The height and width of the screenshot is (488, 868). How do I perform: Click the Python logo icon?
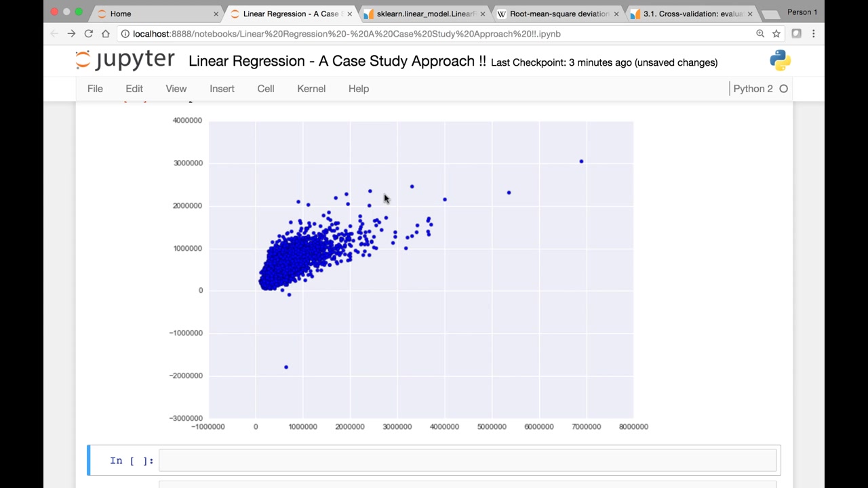780,60
